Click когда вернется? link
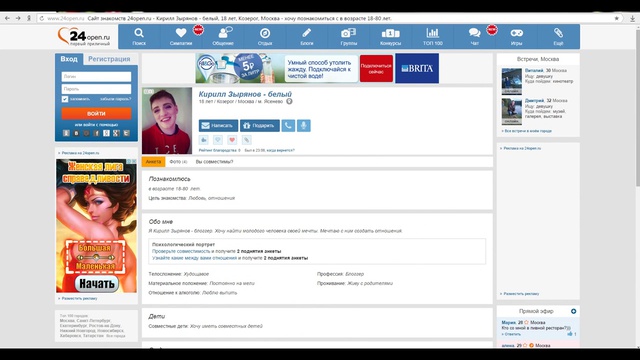Image resolution: width=640 pixels, height=360 pixels. [280, 150]
